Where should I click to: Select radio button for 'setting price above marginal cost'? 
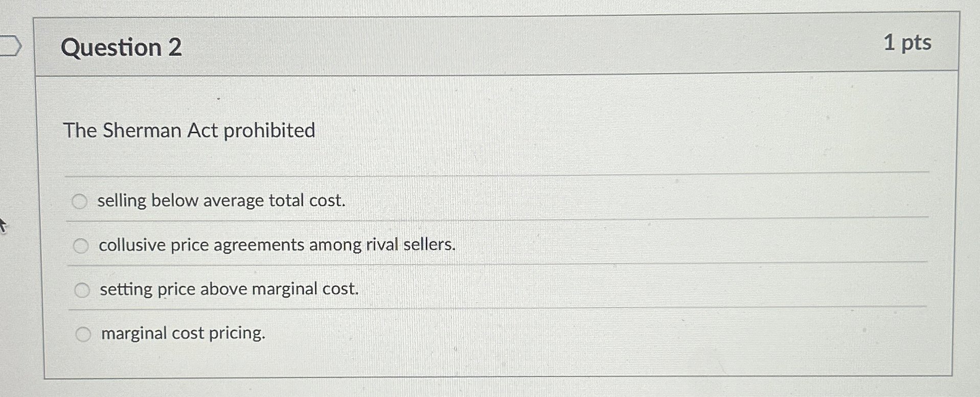(82, 290)
